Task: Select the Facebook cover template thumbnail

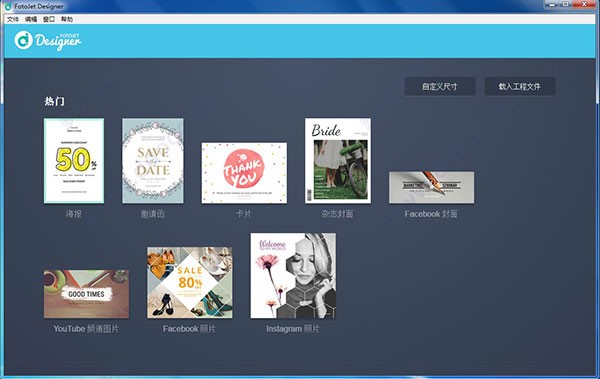Action: [432, 188]
